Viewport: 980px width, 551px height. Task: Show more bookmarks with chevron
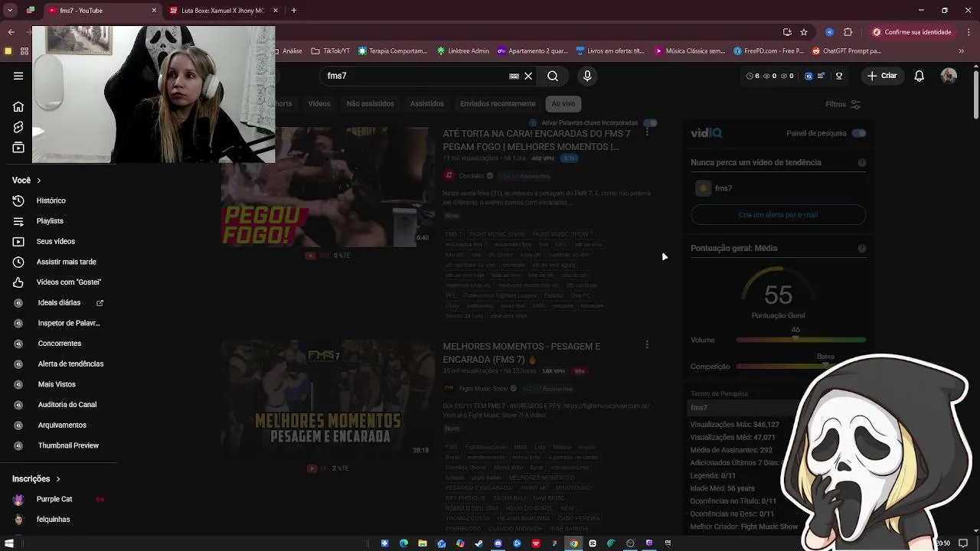(x=963, y=51)
